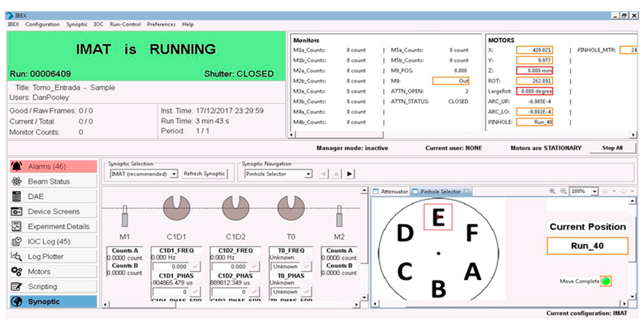Screen dimensions: 644x324
Task: Open the Scripting pencil icon
Action: coord(16,286)
